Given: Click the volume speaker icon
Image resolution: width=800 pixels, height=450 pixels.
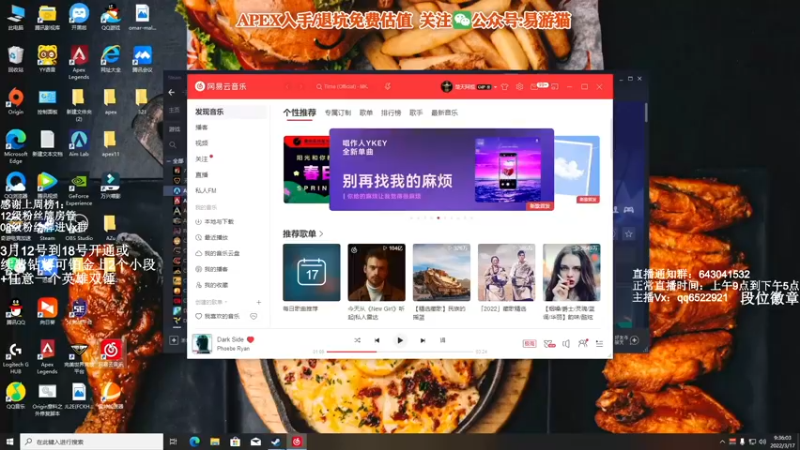Looking at the screenshot, I should 566,344.
